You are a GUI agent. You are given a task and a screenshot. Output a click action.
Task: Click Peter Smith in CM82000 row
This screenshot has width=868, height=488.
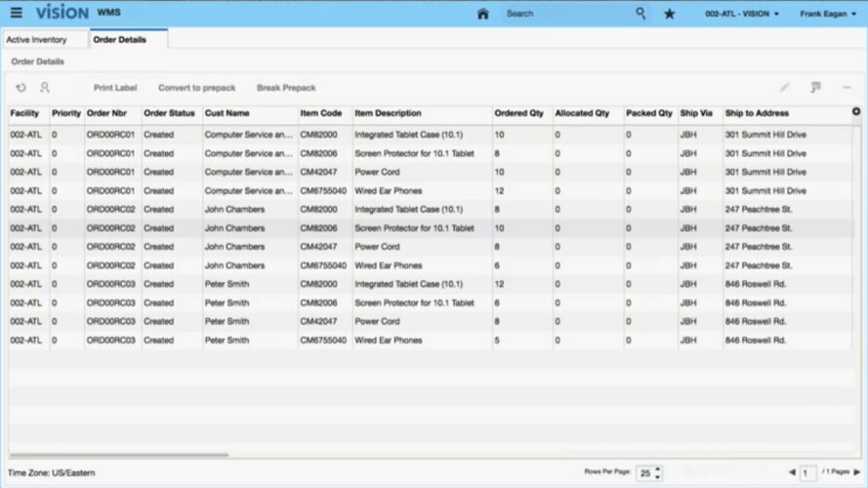coord(227,284)
